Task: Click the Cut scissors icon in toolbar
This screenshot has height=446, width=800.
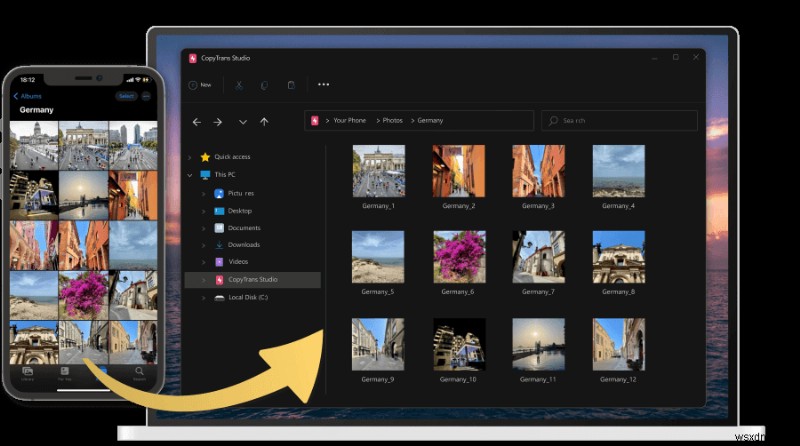Action: [238, 85]
